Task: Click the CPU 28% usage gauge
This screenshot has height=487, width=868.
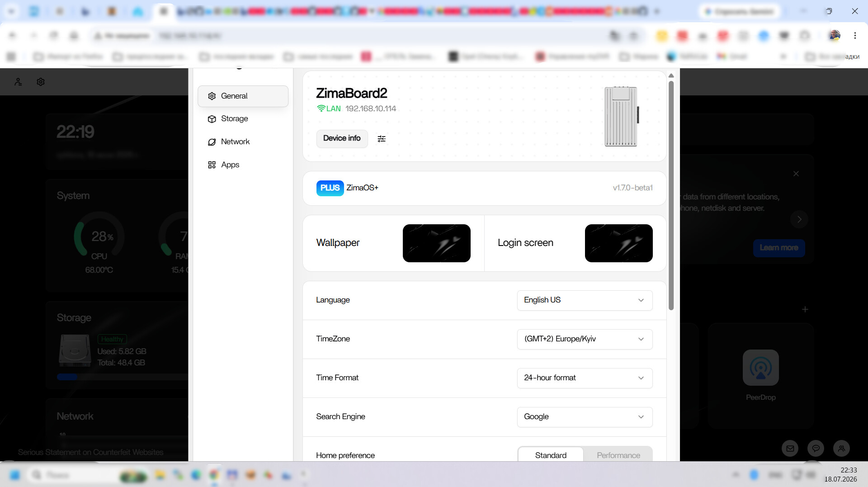Action: click(x=99, y=236)
